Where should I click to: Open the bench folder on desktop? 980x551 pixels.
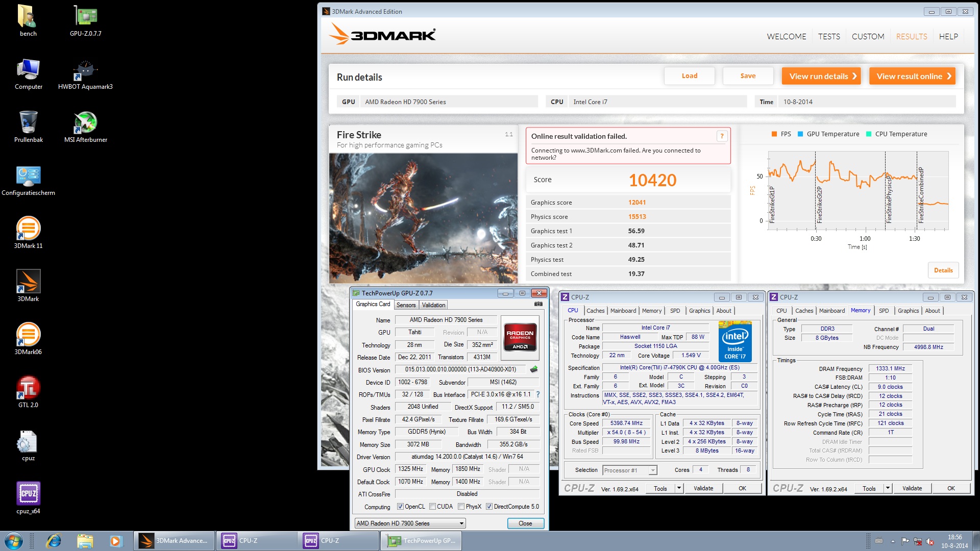[28, 20]
